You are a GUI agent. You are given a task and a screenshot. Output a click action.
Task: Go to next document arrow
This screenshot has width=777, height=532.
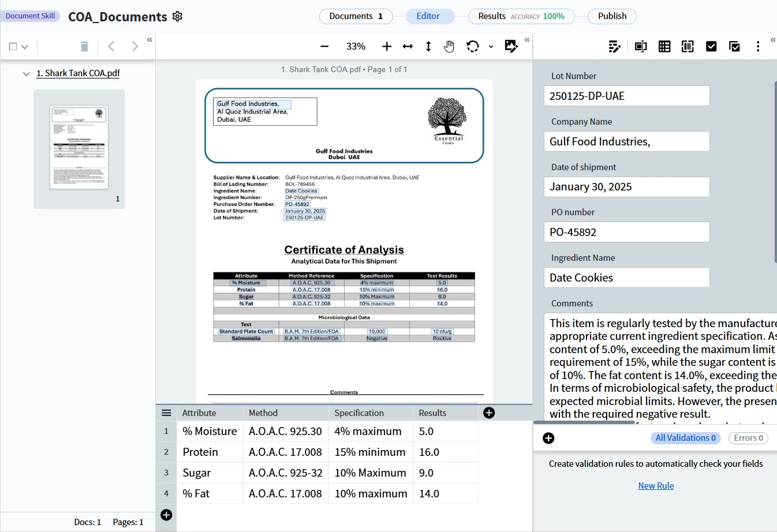(x=135, y=46)
